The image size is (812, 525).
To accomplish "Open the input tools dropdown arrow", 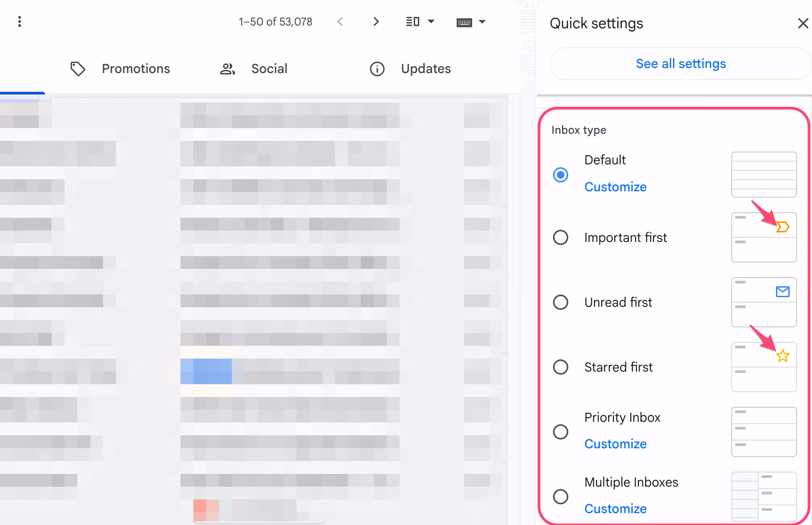I will [482, 21].
